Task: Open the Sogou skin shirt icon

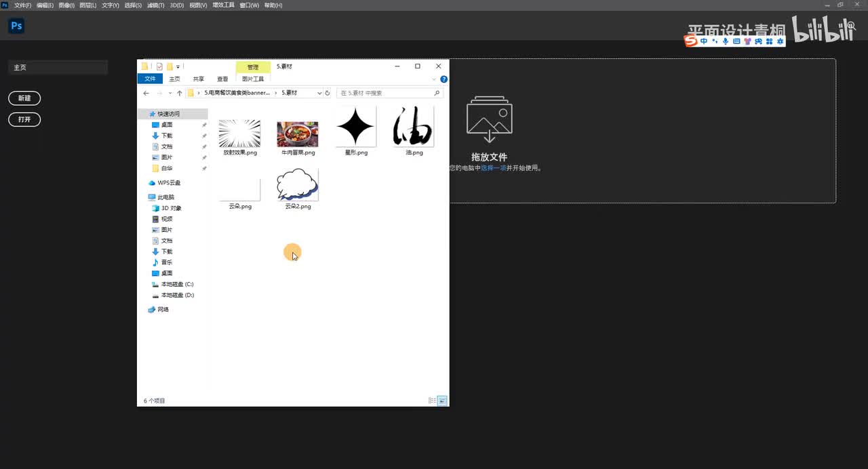Action: click(747, 41)
